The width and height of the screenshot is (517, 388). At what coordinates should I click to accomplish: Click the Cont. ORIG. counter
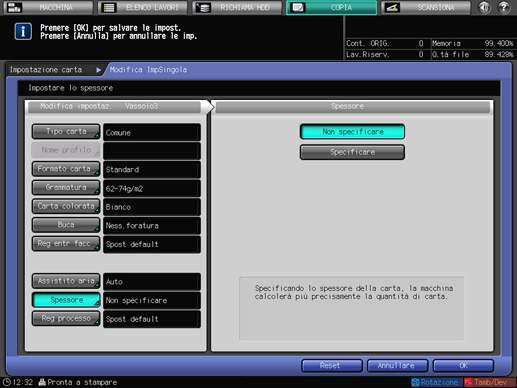385,43
